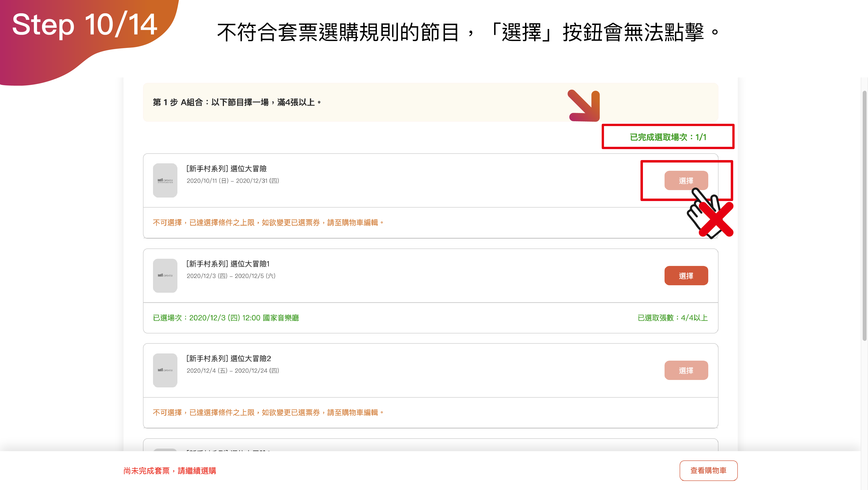Click the 尚未完成套票 warning text

(170, 470)
